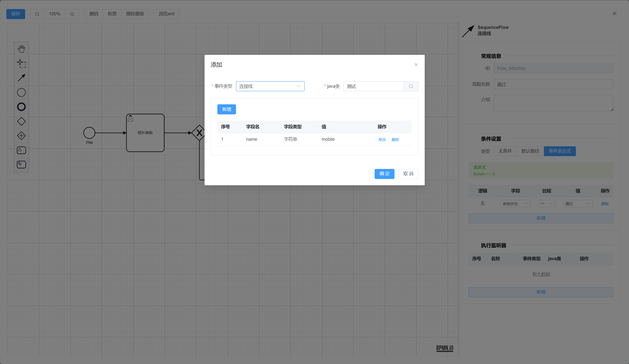Click the 修改 link in name row
Viewport: 629px width, 364px height.
coord(382,140)
